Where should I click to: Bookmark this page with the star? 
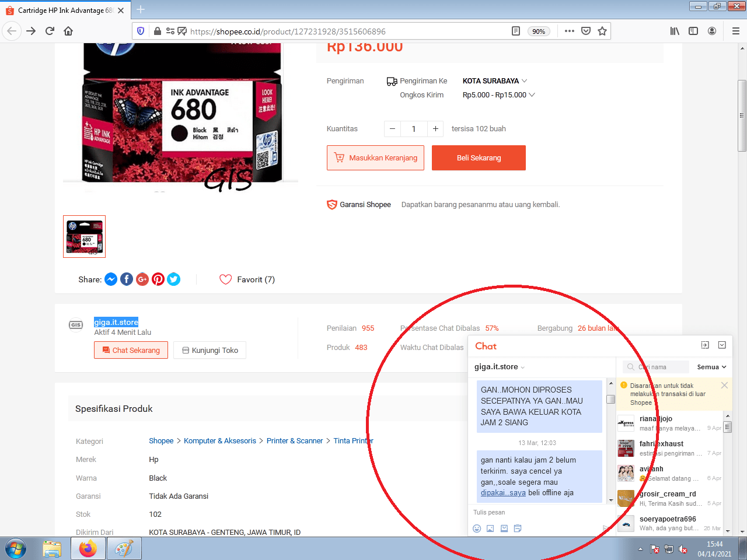(x=602, y=31)
